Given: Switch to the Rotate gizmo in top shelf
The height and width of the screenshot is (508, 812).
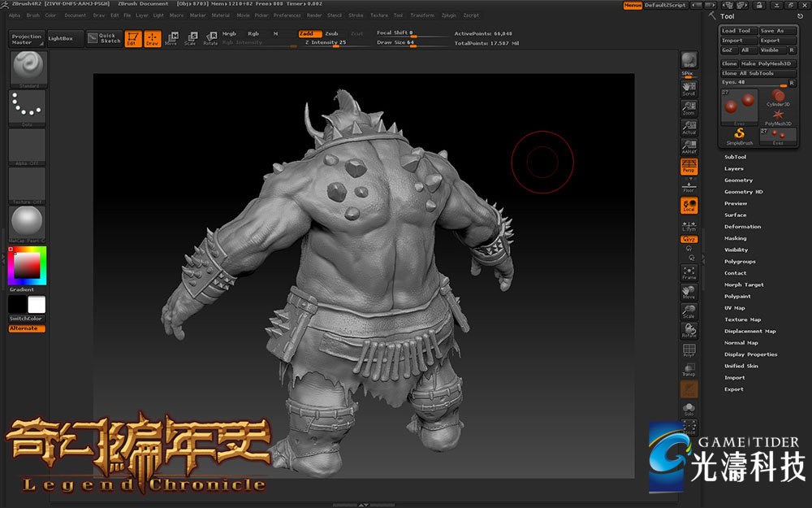Looking at the screenshot, I should pos(209,38).
